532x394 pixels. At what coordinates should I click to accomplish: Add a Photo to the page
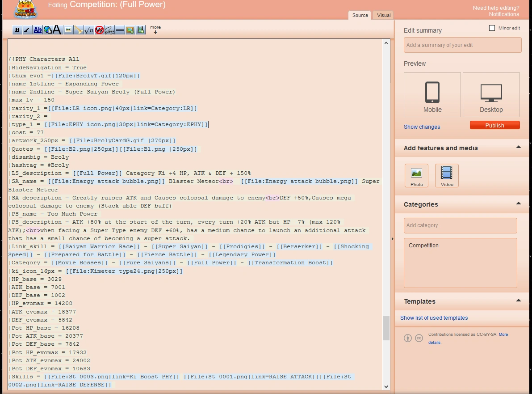click(417, 176)
